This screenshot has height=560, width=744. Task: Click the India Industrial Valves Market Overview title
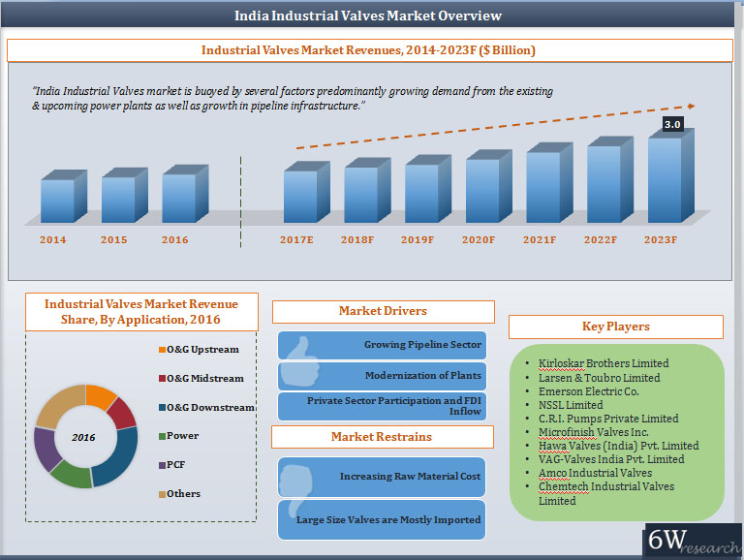(x=368, y=16)
